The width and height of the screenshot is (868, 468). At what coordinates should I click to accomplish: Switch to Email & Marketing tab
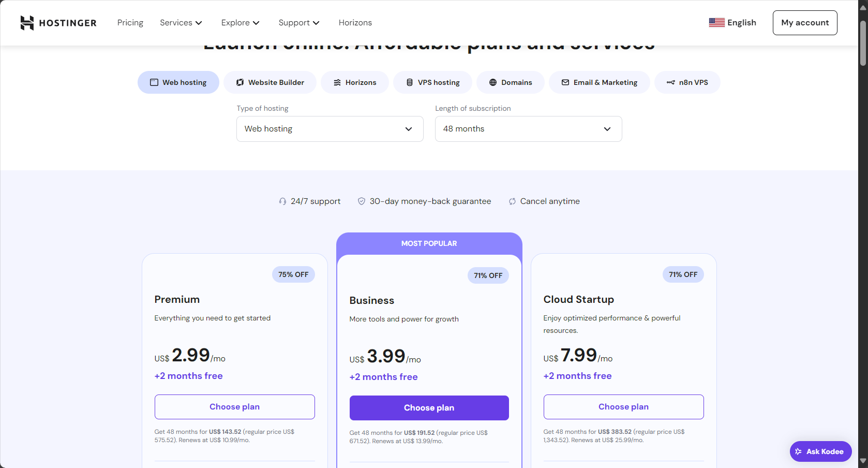600,82
